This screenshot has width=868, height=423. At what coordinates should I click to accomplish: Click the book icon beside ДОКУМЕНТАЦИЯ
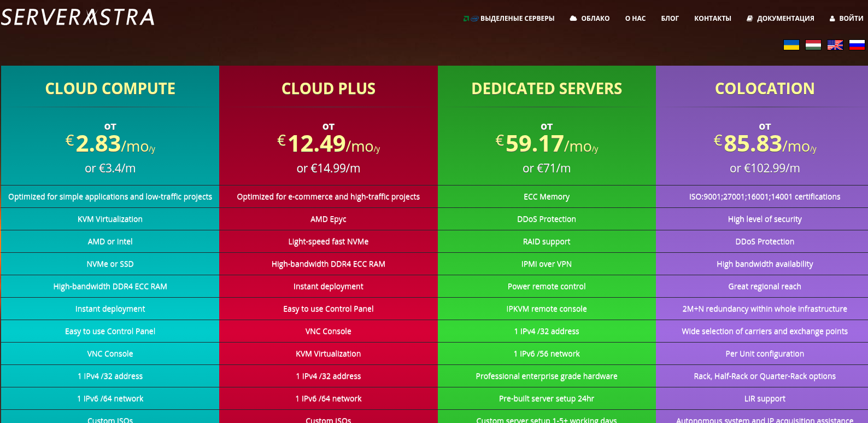click(x=749, y=19)
